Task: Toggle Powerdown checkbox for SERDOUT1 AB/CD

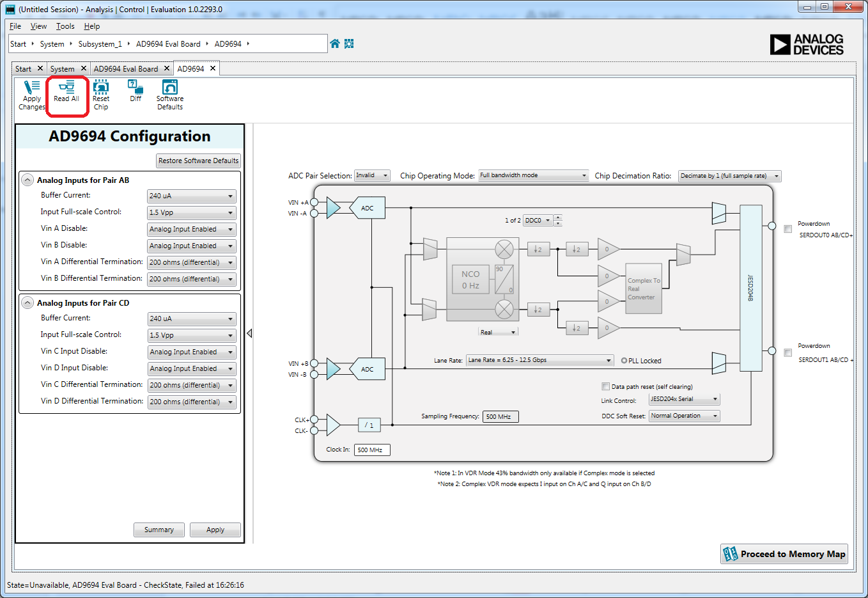Action: pyautogui.click(x=787, y=352)
